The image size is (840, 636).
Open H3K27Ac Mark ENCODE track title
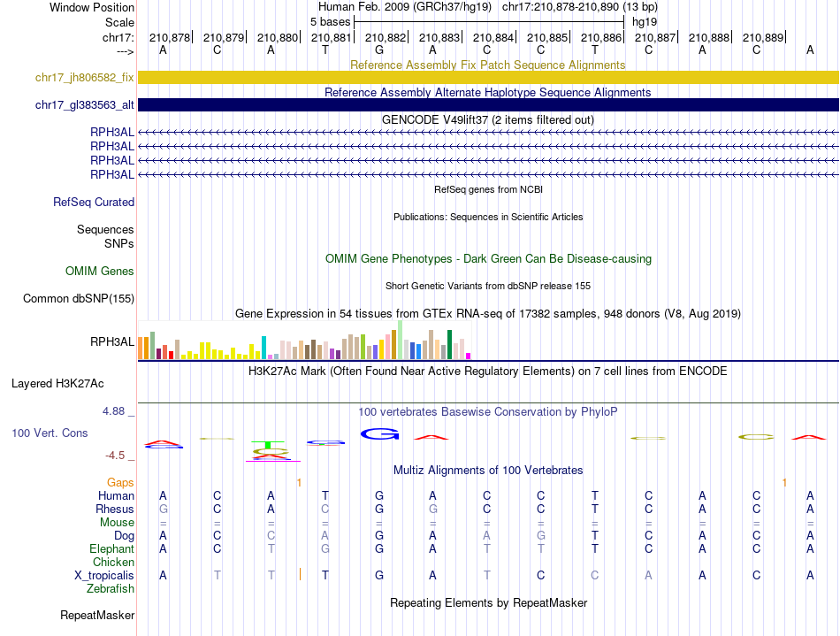(487, 371)
